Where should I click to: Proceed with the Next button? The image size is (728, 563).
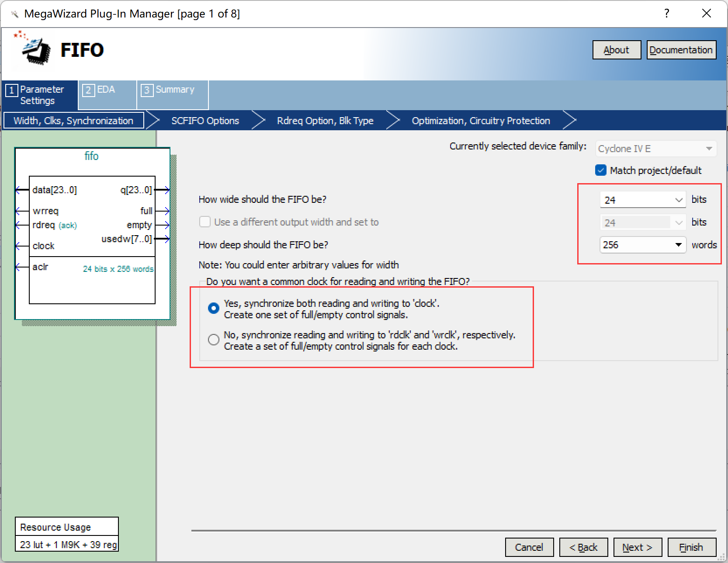pos(638,547)
